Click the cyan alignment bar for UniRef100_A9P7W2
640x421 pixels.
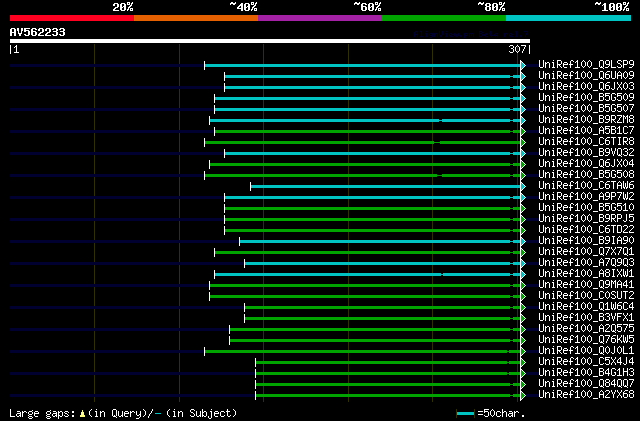(x=372, y=198)
